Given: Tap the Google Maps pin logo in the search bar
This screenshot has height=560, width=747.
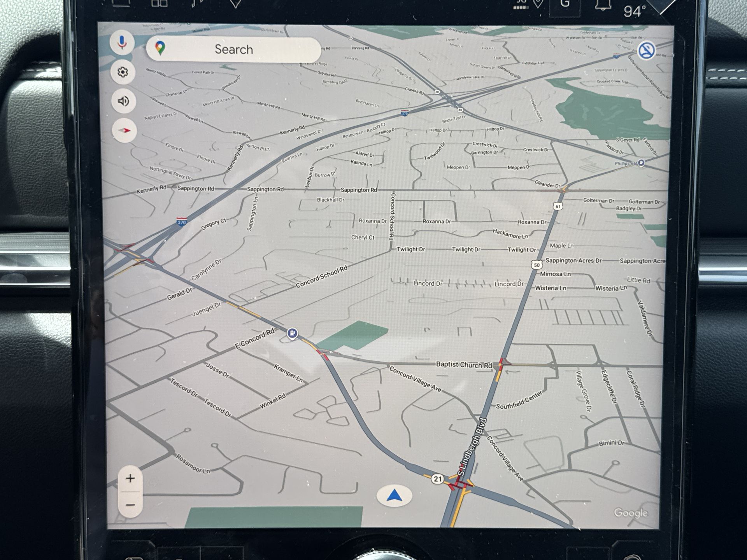Looking at the screenshot, I should coord(160,48).
